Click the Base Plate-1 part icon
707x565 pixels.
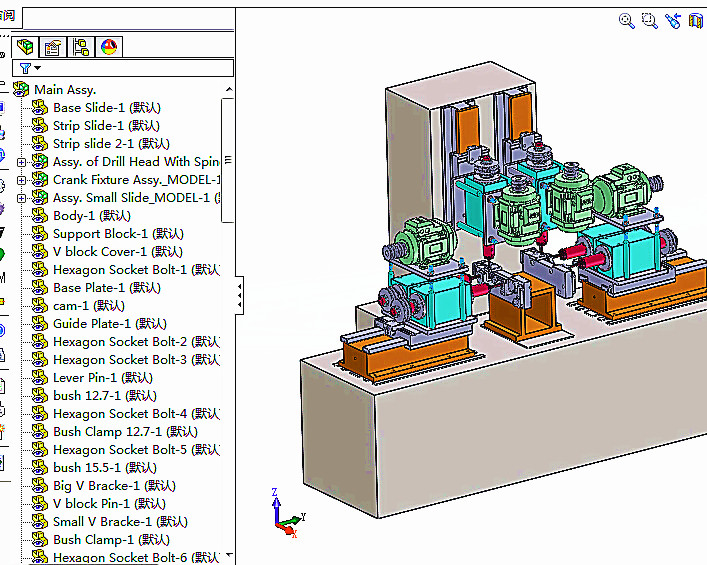pos(40,288)
